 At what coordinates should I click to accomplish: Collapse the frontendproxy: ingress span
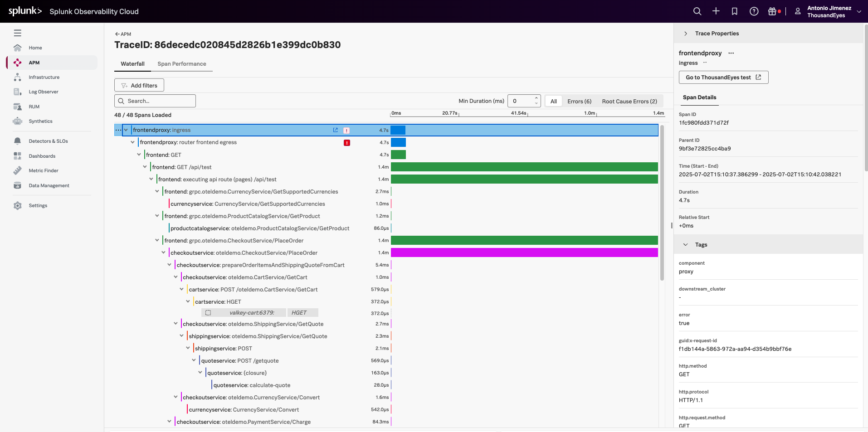126,130
